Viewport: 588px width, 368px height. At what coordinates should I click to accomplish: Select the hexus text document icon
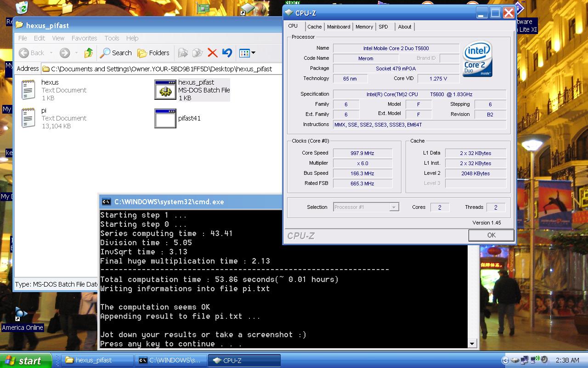pyautogui.click(x=28, y=90)
